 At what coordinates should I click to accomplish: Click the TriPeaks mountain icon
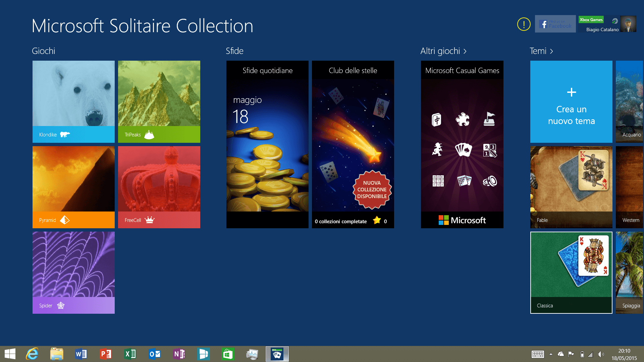149,134
